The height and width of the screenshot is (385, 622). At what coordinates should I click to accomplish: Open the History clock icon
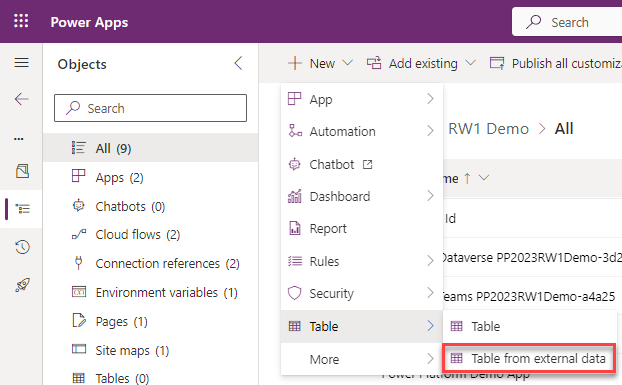[x=22, y=247]
